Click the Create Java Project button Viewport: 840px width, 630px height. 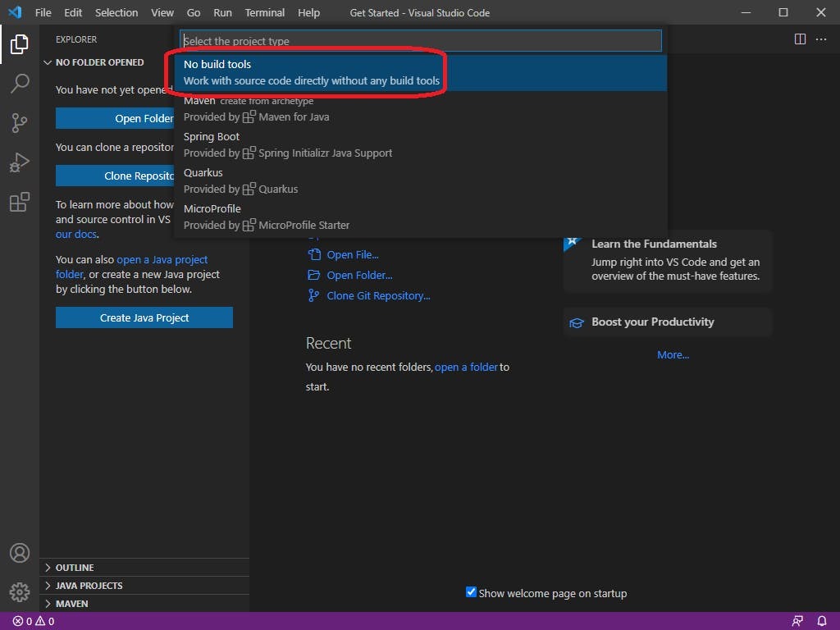[x=144, y=317]
